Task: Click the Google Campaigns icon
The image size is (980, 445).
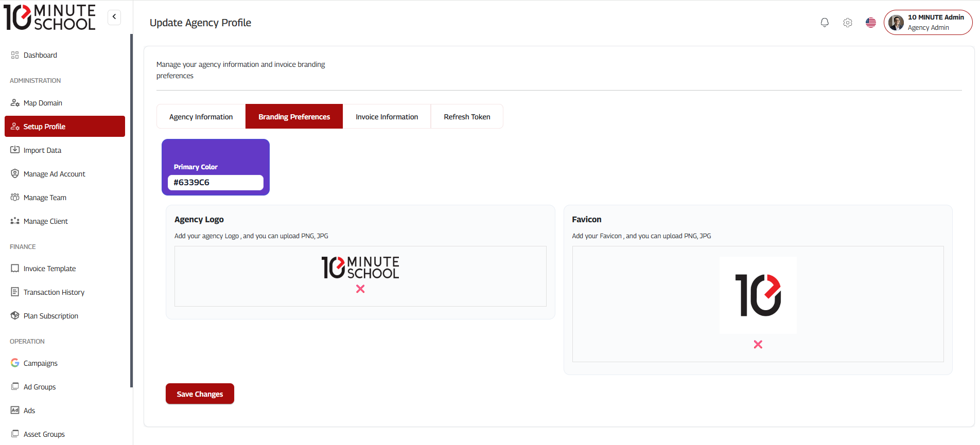Action: tap(15, 363)
